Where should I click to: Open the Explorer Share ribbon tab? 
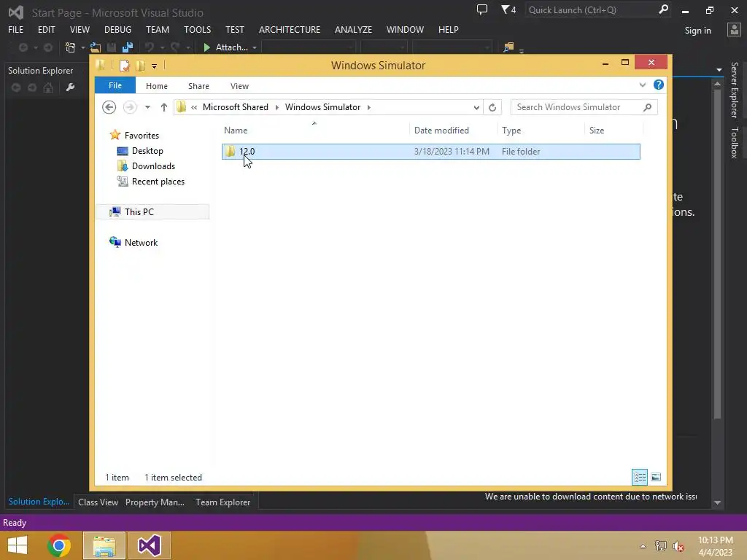point(198,86)
